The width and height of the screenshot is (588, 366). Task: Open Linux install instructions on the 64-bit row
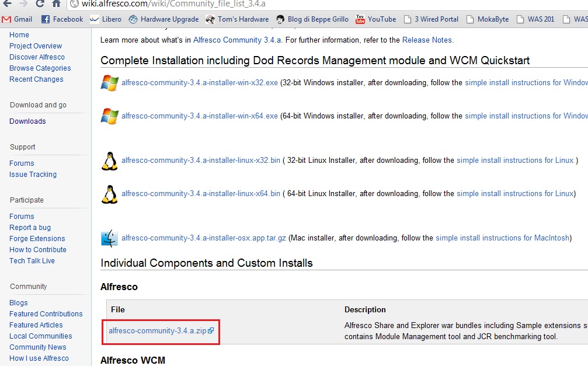coord(515,193)
